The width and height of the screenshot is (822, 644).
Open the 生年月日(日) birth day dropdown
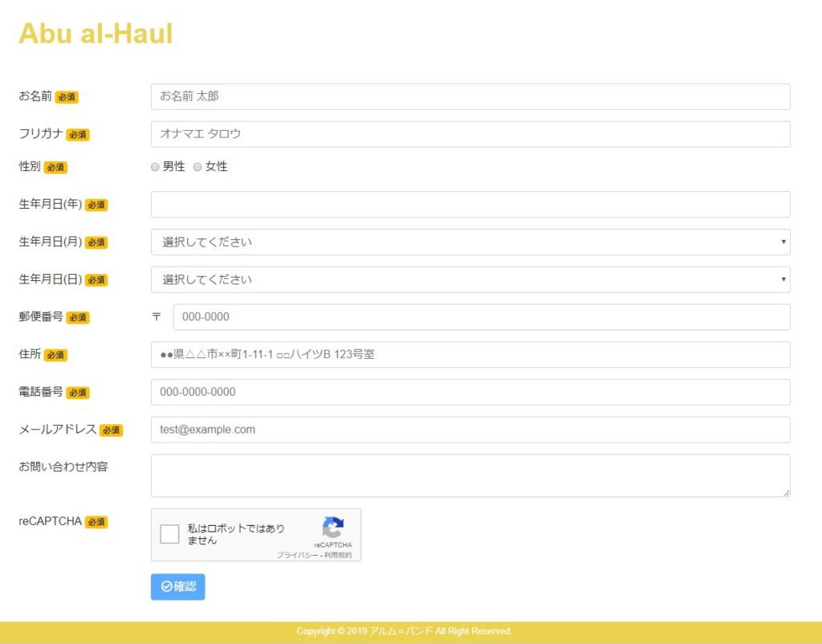tap(470, 279)
